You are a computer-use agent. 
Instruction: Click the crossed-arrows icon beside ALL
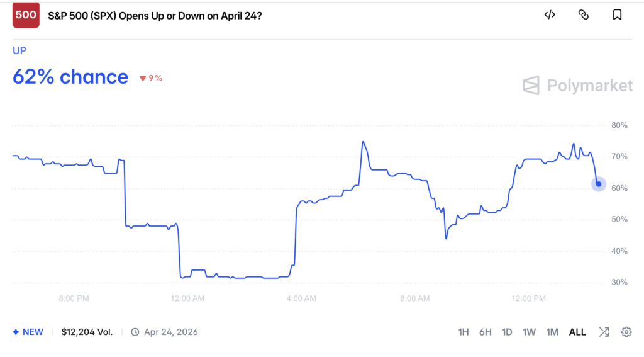click(x=604, y=332)
